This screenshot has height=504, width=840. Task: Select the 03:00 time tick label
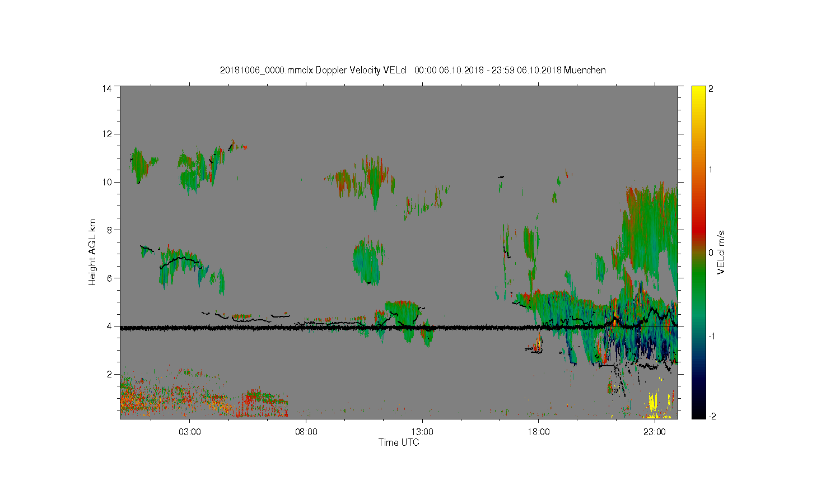click(x=190, y=432)
